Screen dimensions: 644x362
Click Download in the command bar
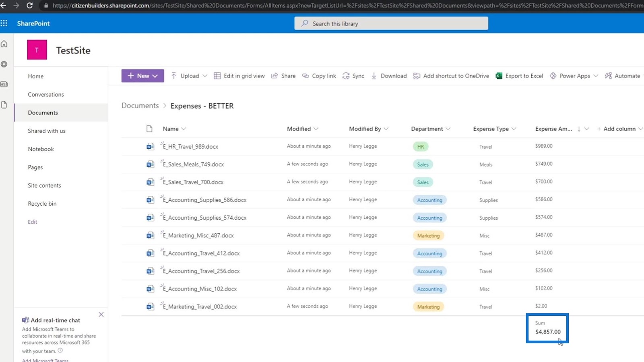point(389,76)
